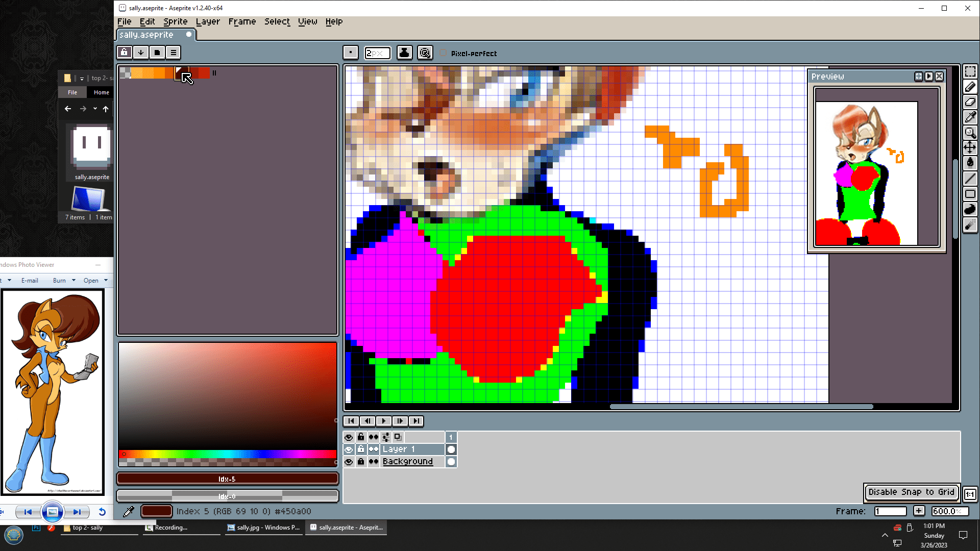Viewport: 980px width, 551px height.
Task: Select the Line tool
Action: 970,179
